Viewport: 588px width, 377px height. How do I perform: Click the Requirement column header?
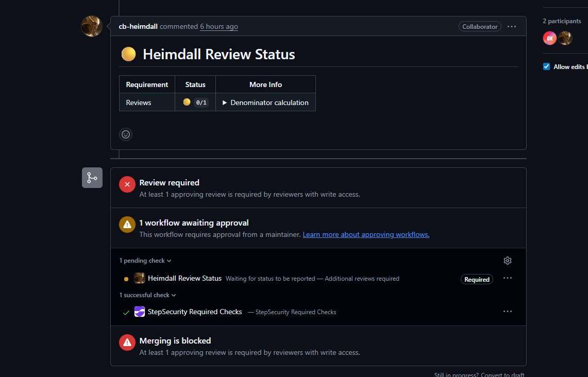147,84
